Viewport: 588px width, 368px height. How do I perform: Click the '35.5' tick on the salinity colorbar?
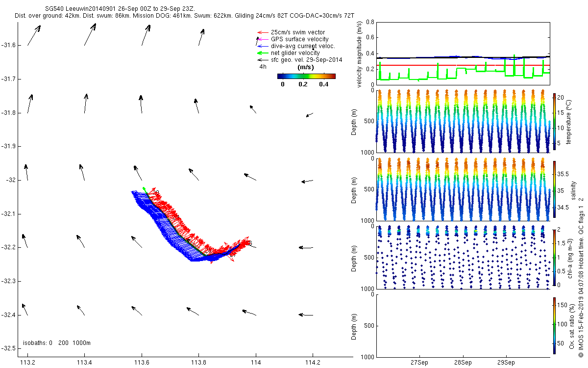click(x=563, y=174)
